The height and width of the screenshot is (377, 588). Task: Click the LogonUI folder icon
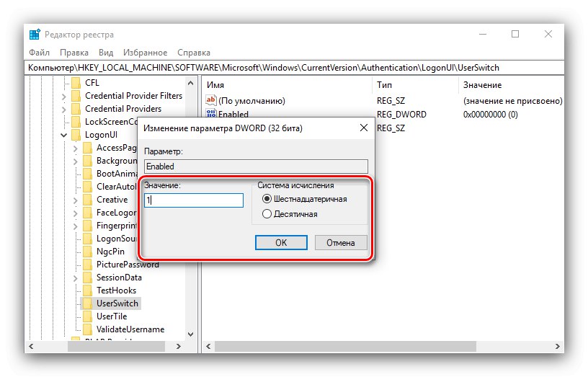click(x=76, y=135)
